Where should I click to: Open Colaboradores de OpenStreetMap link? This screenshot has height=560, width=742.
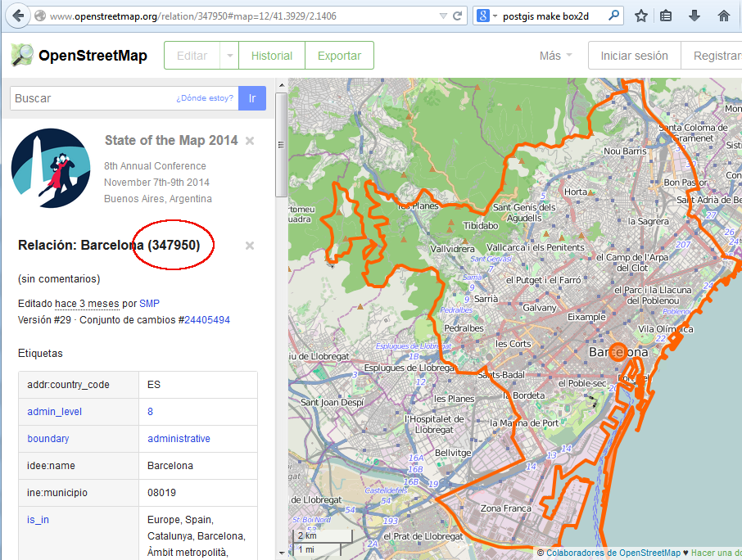613,553
